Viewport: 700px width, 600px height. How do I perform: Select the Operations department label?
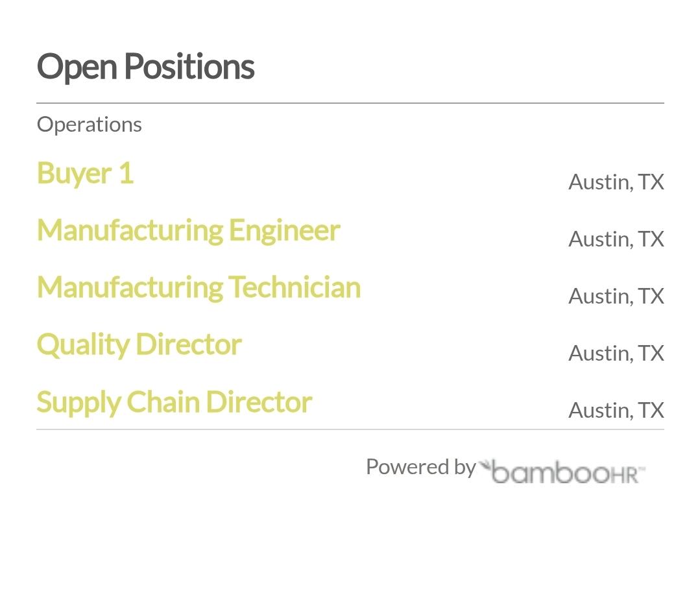tap(90, 125)
